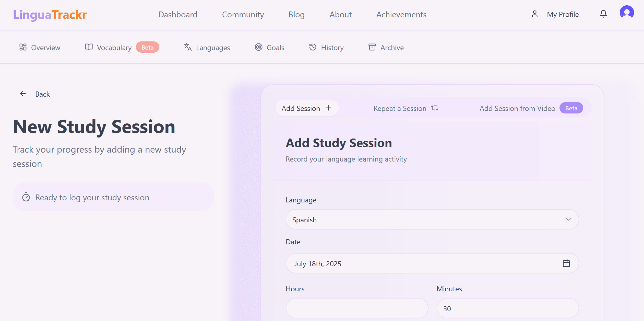Click the History clock icon
The width and height of the screenshot is (644, 321).
pyautogui.click(x=313, y=47)
